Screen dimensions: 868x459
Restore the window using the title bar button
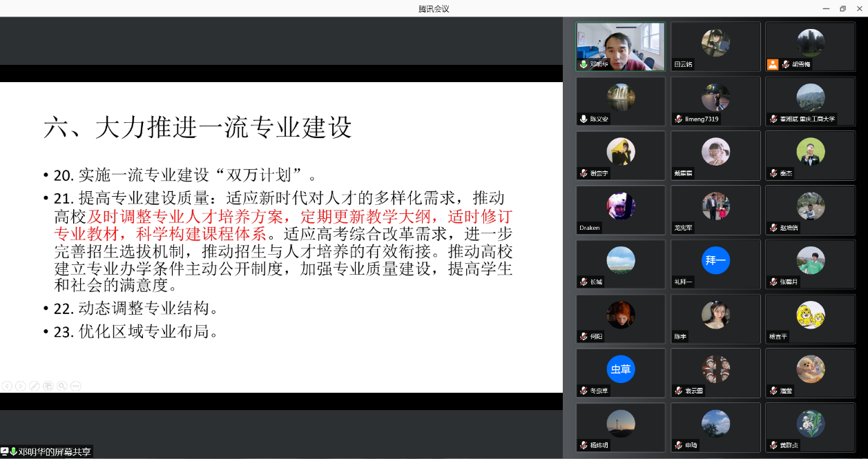(842, 8)
